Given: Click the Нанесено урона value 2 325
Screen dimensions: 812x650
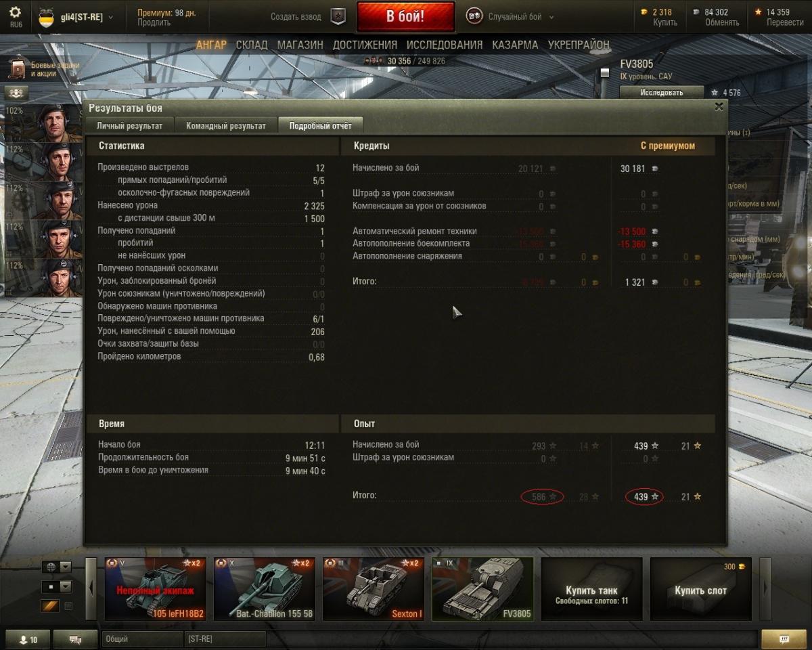Looking at the screenshot, I should click(314, 205).
